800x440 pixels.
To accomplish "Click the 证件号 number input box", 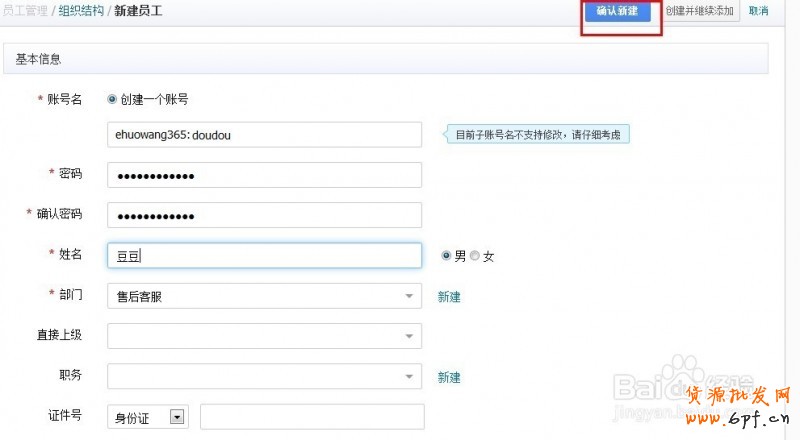I will pyautogui.click(x=312, y=417).
